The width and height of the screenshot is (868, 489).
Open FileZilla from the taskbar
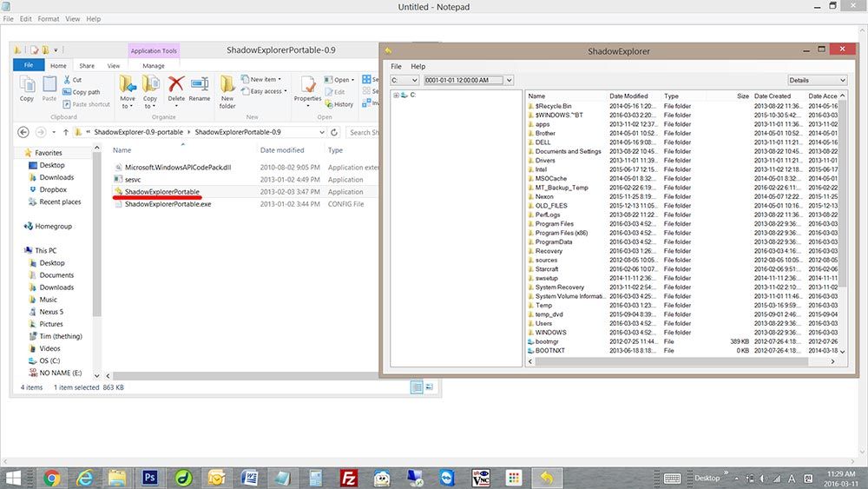point(348,478)
